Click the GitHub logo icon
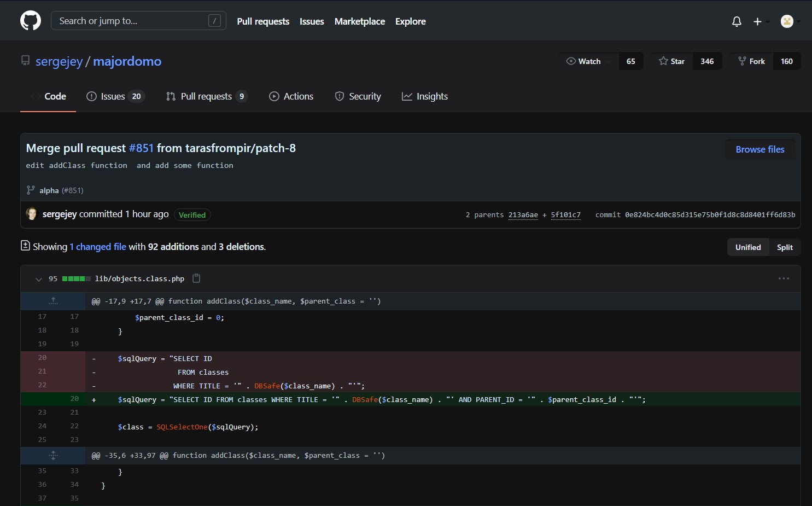 31,21
